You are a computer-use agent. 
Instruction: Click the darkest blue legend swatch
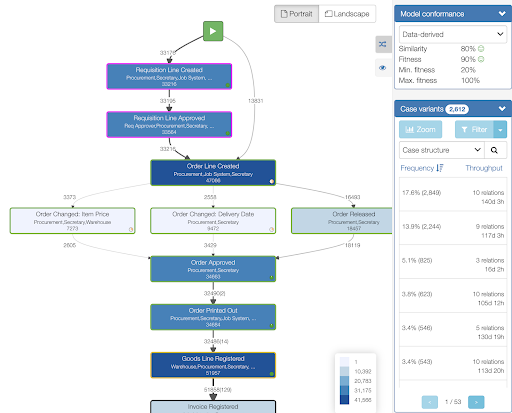tap(344, 400)
